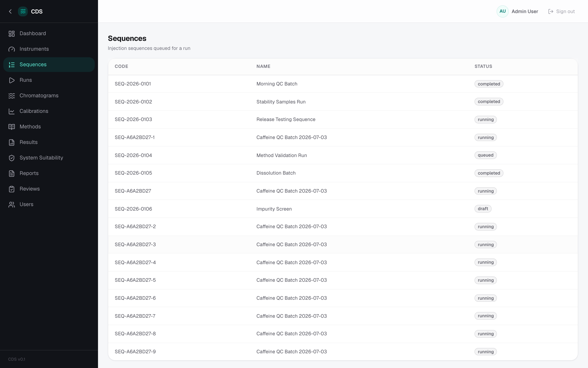Open Dashboard via its grid icon
This screenshot has height=368, width=588.
(x=11, y=34)
